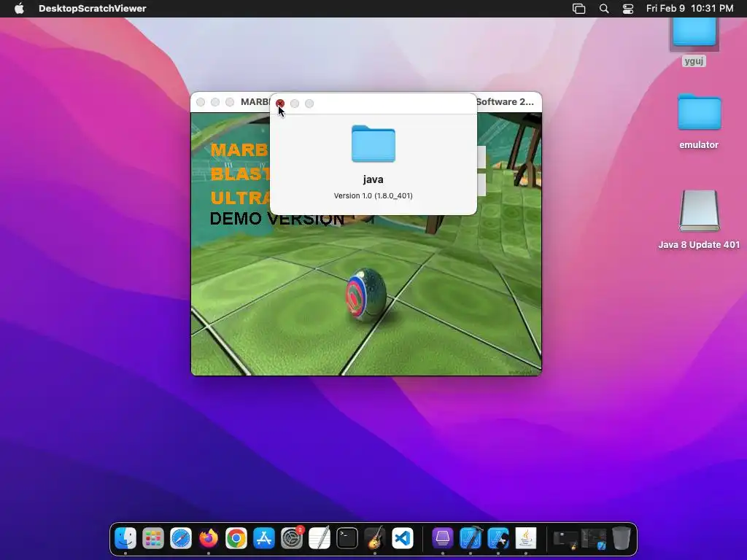The image size is (747, 560).
Task: Open Launchpad in the dock
Action: coord(153,539)
